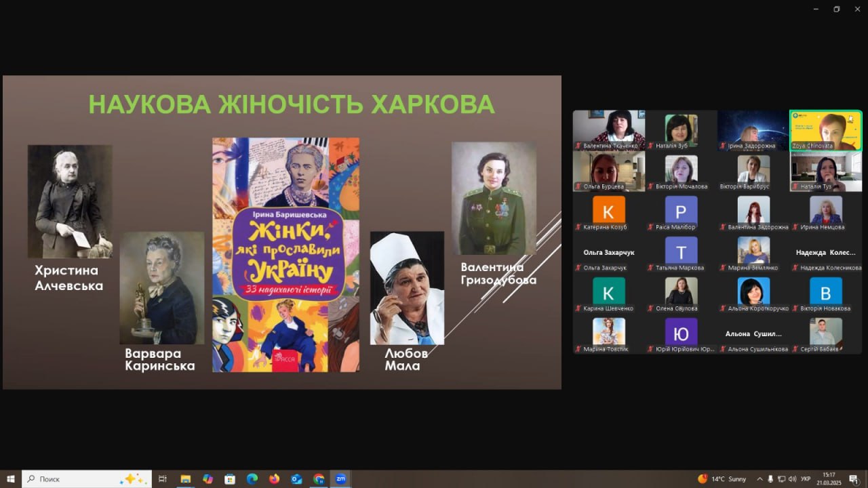The image size is (868, 488).
Task: Select Валентина Ткаченко's video tile
Action: tap(609, 130)
